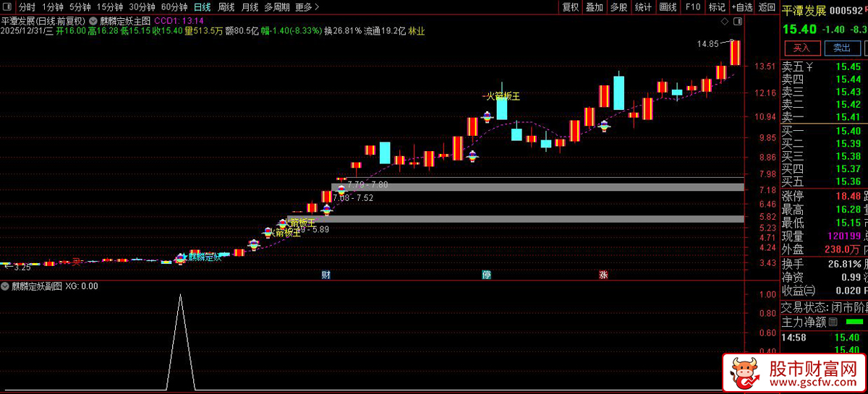Click the 最低 value 15.15
This screenshot has height=394, width=868.
coord(850,222)
